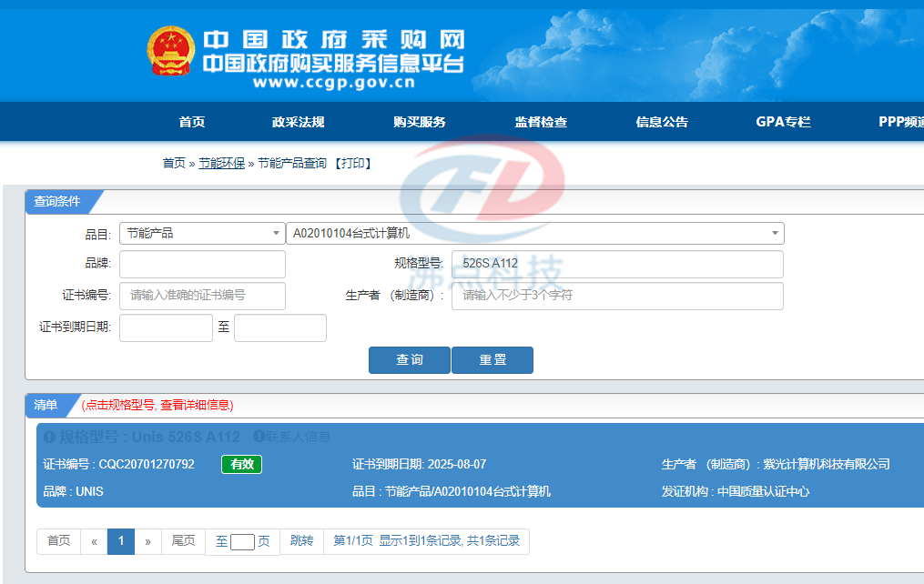
Task: Click the 节能环保 breadcrumb link
Action: (221, 163)
